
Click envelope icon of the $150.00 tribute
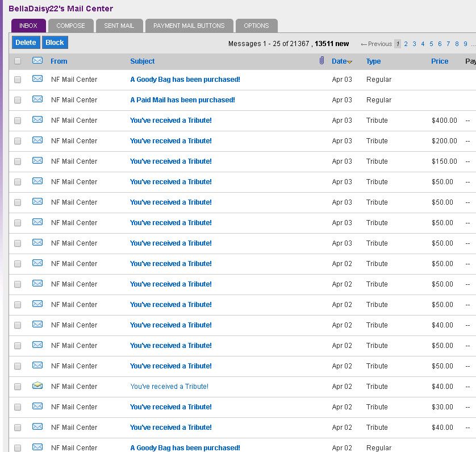point(37,160)
